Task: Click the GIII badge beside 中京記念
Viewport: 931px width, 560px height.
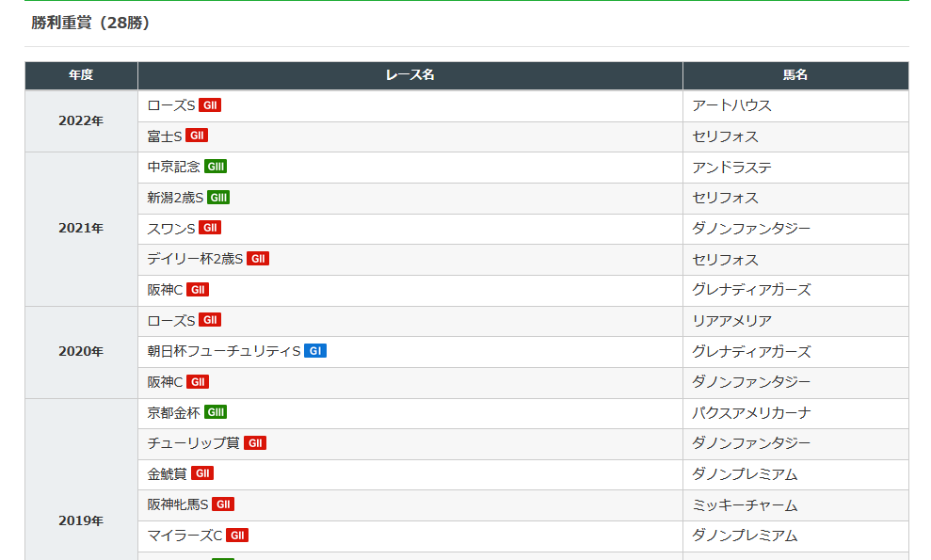Action: tap(216, 167)
